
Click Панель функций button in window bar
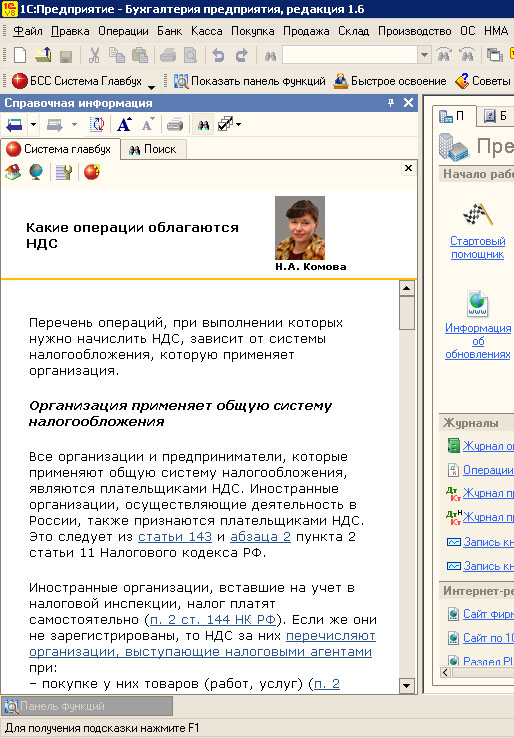point(87,706)
